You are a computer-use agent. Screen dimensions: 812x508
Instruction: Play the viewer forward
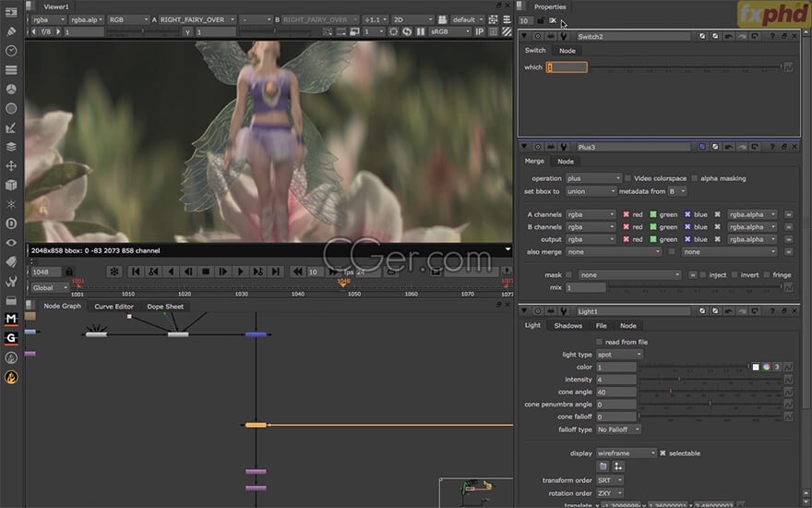click(240, 272)
